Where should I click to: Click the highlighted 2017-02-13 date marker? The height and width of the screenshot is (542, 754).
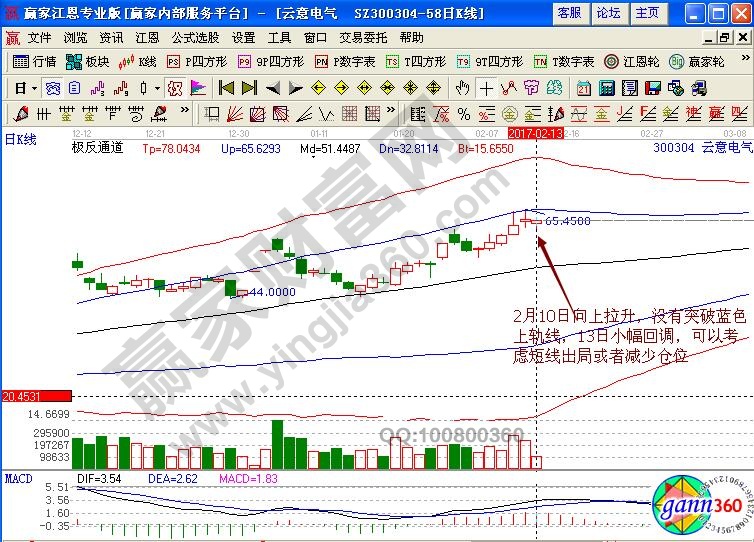point(536,132)
